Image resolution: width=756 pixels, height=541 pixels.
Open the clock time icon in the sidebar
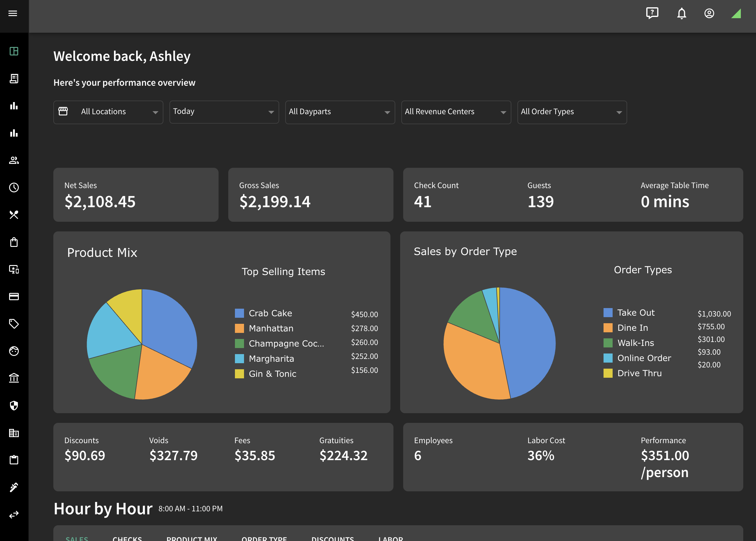[14, 188]
